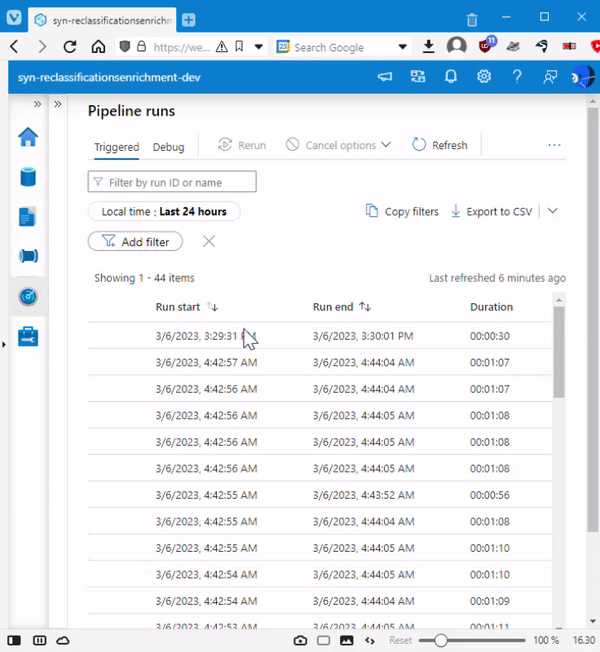The height and width of the screenshot is (652, 600).
Task: Focus the Search Google field
Action: click(x=343, y=47)
